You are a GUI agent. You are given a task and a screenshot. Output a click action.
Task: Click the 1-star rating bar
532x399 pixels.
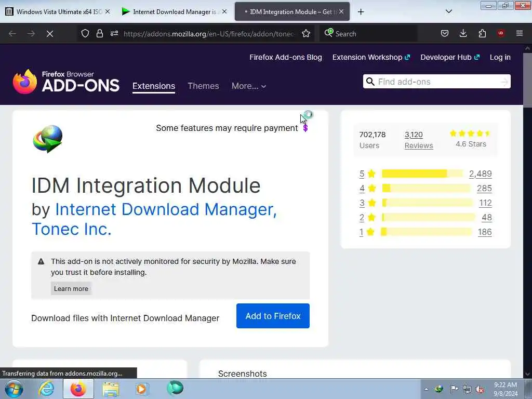pyautogui.click(x=427, y=232)
